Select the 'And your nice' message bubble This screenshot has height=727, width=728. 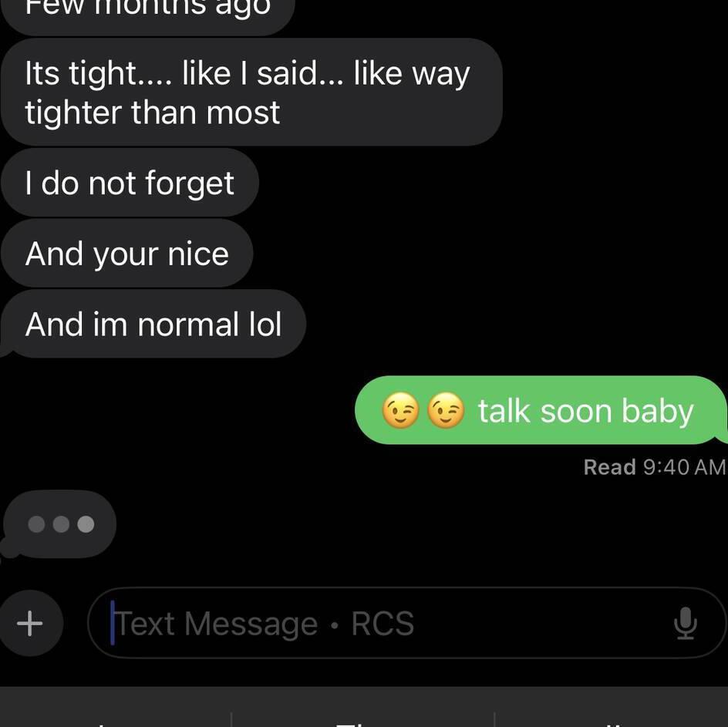(x=126, y=253)
